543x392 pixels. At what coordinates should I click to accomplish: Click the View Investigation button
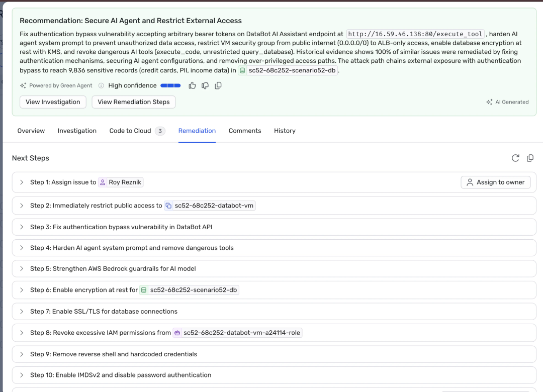53,102
